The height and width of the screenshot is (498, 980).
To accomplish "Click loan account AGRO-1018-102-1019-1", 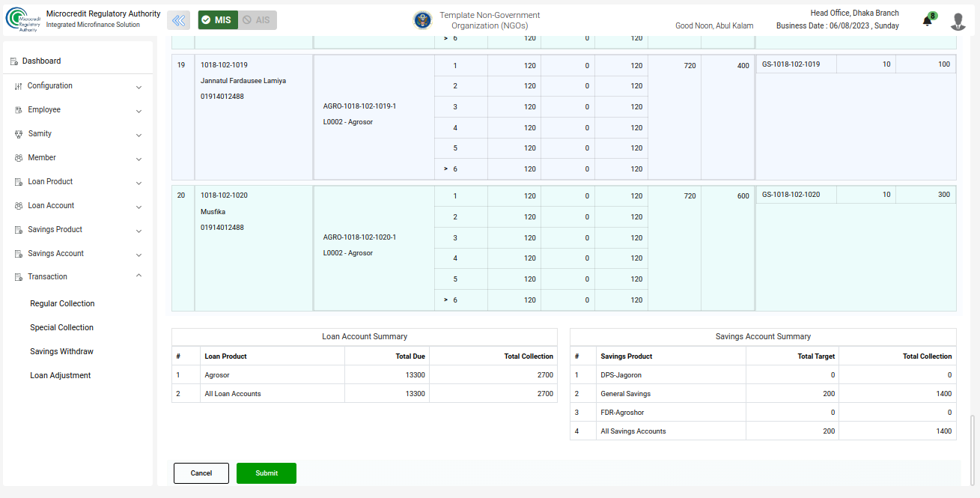I will point(359,106).
